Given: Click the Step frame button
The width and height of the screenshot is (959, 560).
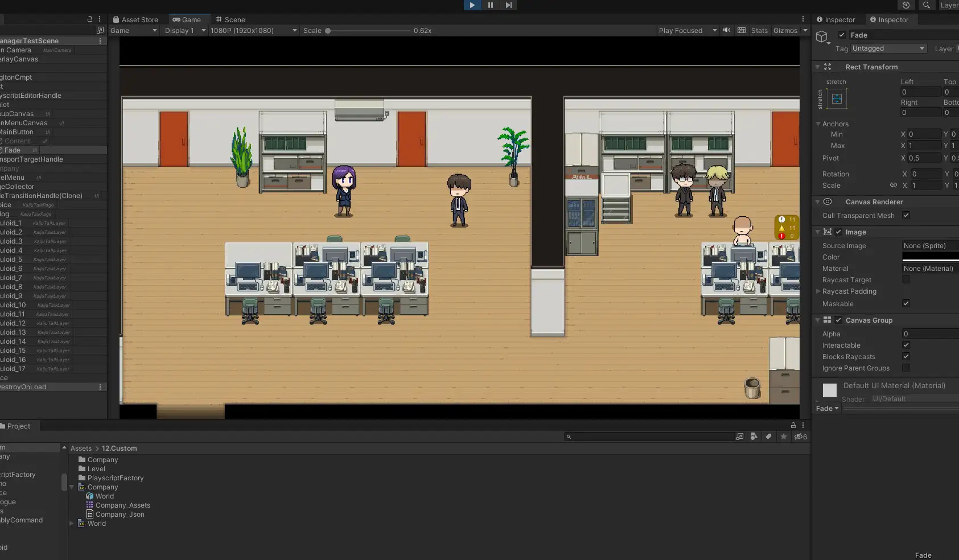Looking at the screenshot, I should 508,5.
